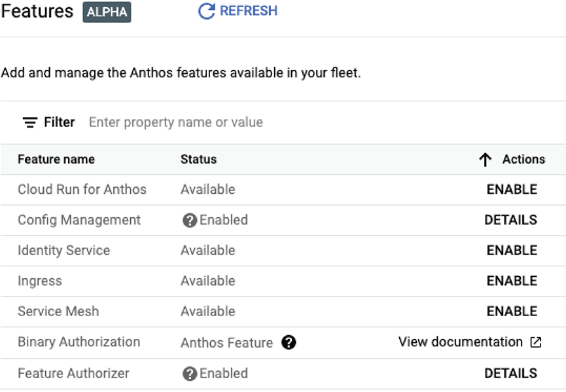This screenshot has height=392, width=566.
Task: Click the Anthos features description sentence
Action: pyautogui.click(x=181, y=73)
